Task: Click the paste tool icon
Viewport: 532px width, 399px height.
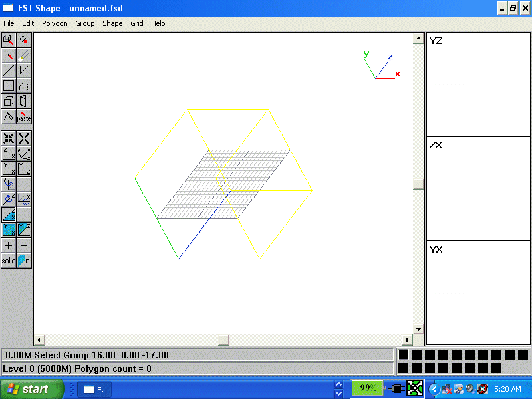Action: pyautogui.click(x=23, y=116)
